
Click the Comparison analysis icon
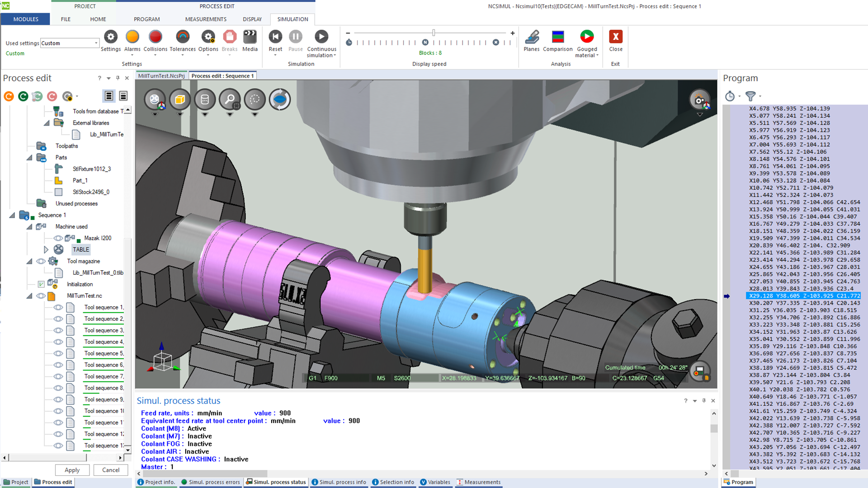557,37
